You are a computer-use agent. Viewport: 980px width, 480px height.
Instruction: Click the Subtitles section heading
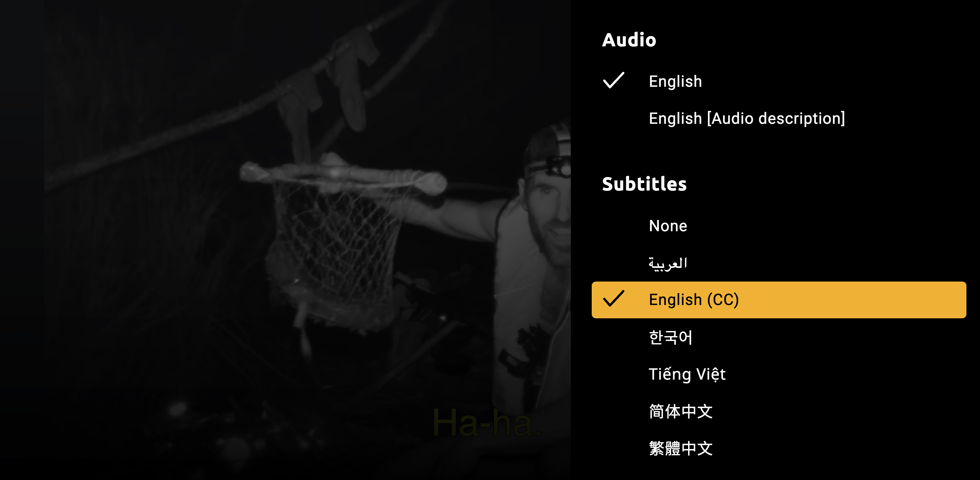click(644, 184)
